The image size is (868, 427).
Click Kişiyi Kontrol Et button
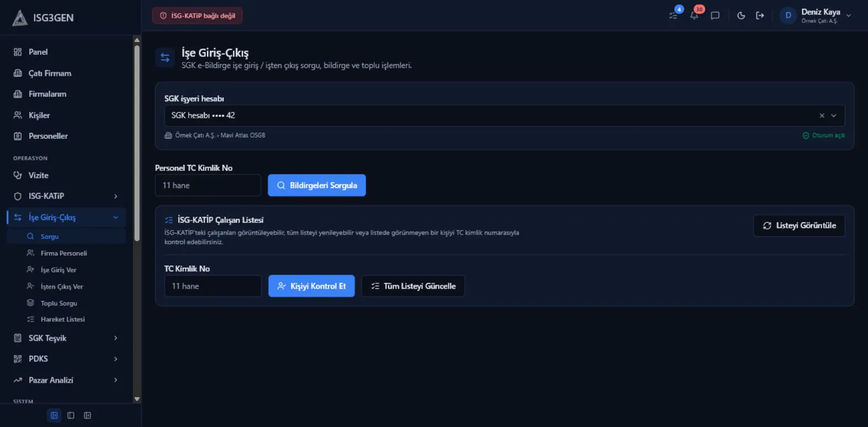tap(312, 286)
